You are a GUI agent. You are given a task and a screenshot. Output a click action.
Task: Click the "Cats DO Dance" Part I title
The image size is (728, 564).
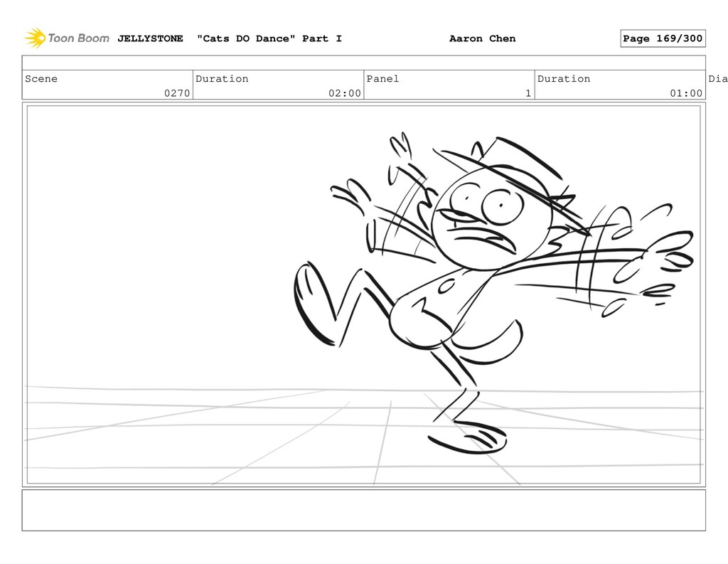click(269, 38)
